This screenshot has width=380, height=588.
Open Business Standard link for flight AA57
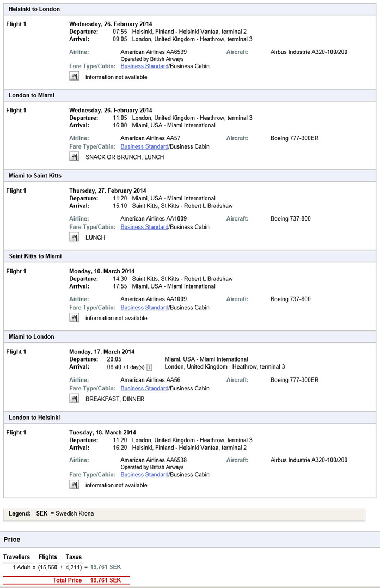tap(144, 146)
